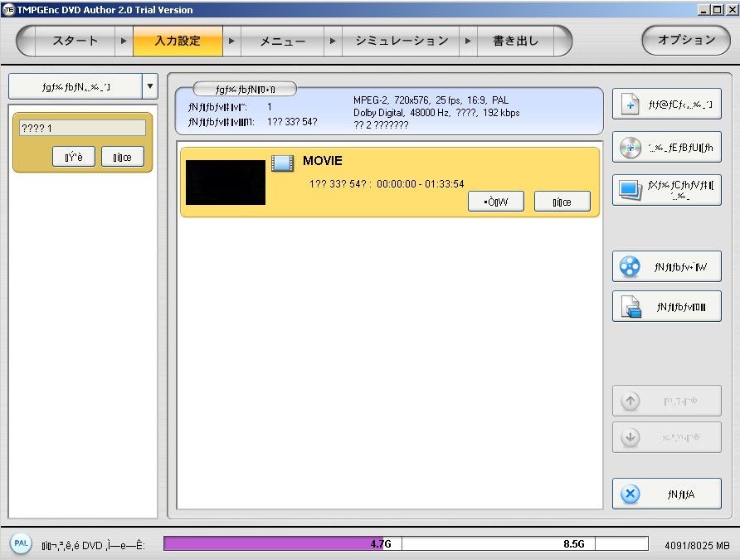740x560 pixels.
Task: Click the blue X clear button
Action: click(x=667, y=494)
